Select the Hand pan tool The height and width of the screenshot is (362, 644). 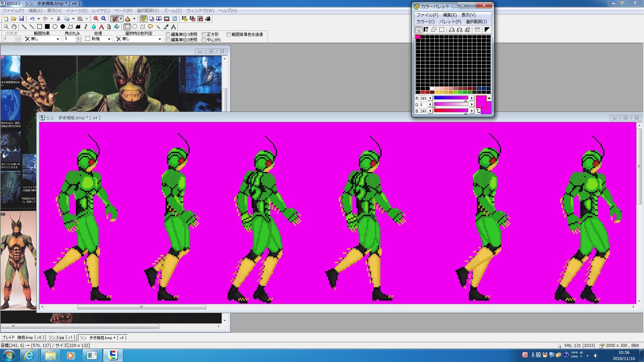[x=14, y=27]
